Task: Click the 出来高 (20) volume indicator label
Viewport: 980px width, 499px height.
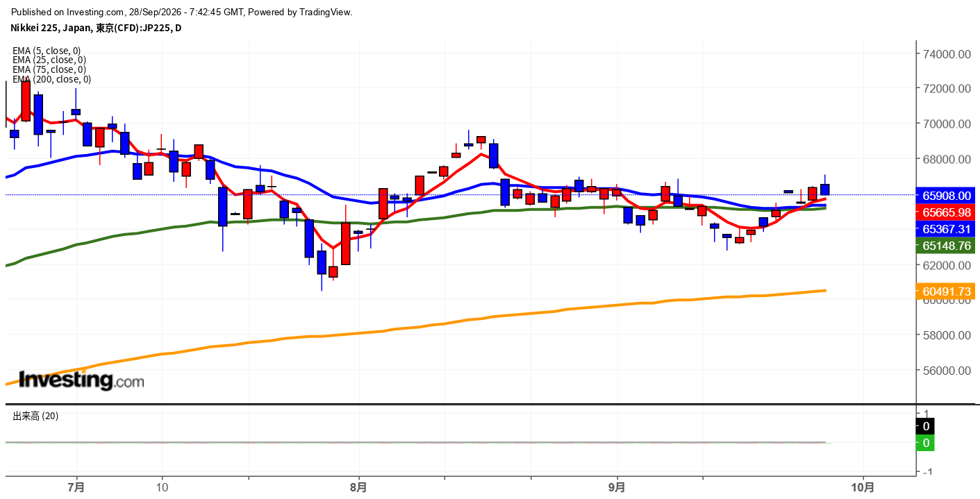Action: pyautogui.click(x=35, y=416)
